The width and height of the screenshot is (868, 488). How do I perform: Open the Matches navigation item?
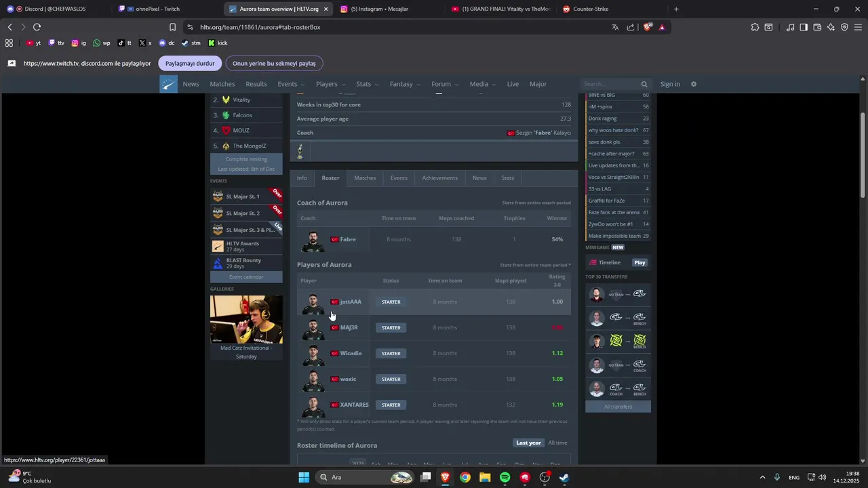click(222, 84)
